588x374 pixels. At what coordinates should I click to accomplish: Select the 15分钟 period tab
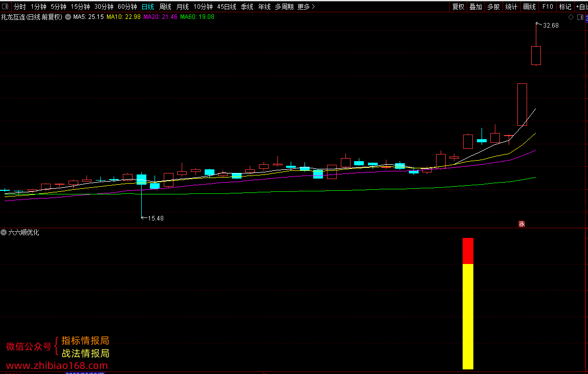pyautogui.click(x=80, y=7)
